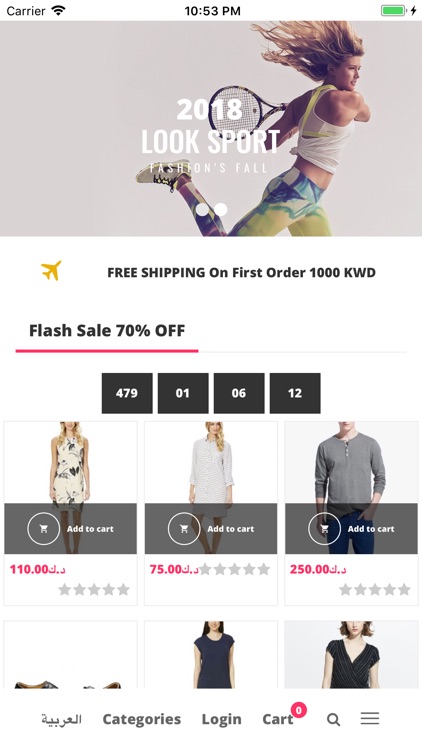Rate the 110.00 dress five stars
Image resolution: width=422 pixels, height=750 pixels.
123,589
